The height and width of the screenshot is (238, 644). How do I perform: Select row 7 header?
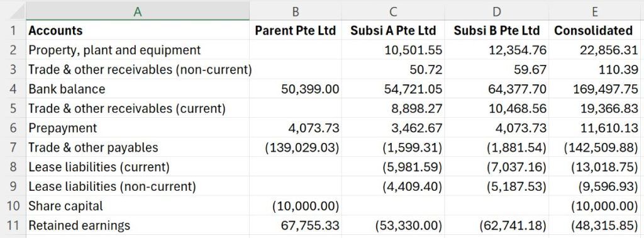(x=13, y=147)
